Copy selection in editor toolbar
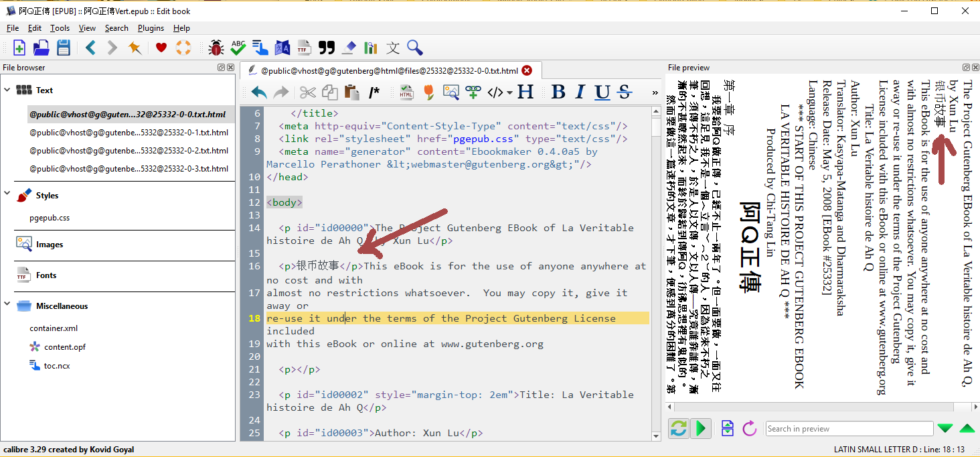Image resolution: width=980 pixels, height=457 pixels. tap(330, 92)
